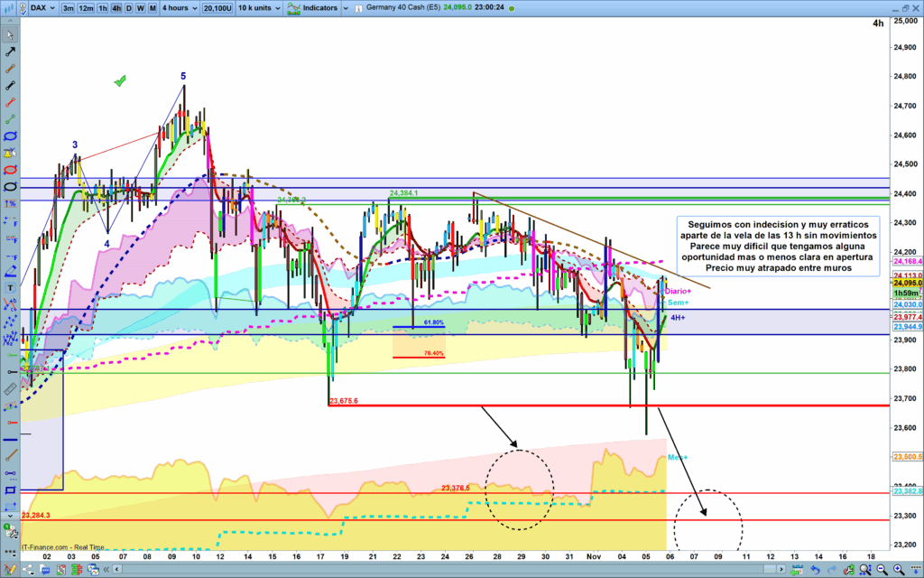Click the Spanish annotation text box
The height and width of the screenshot is (578, 924).
coord(778,245)
